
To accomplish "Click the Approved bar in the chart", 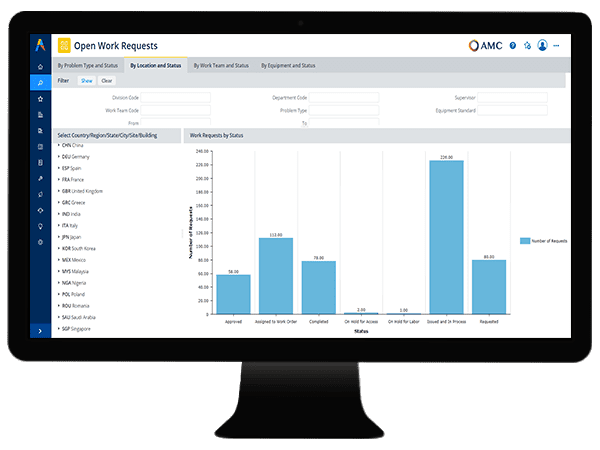I will coord(233,294).
